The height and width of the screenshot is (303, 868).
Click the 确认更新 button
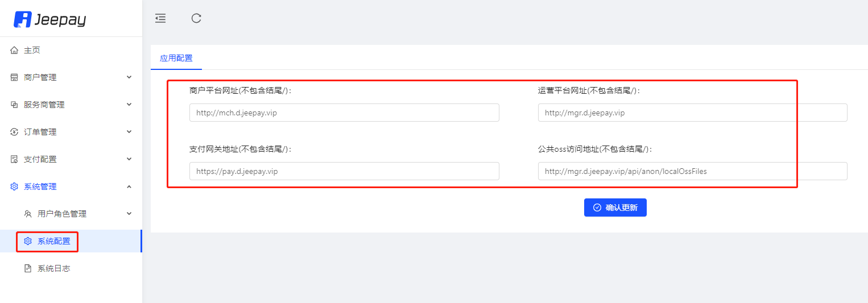coord(615,207)
